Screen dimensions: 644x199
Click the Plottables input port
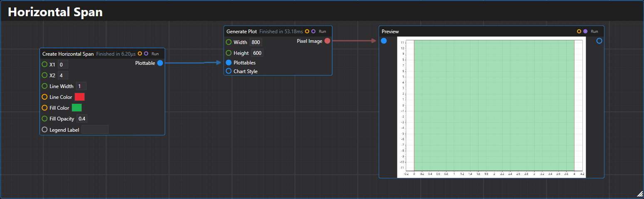(228, 62)
